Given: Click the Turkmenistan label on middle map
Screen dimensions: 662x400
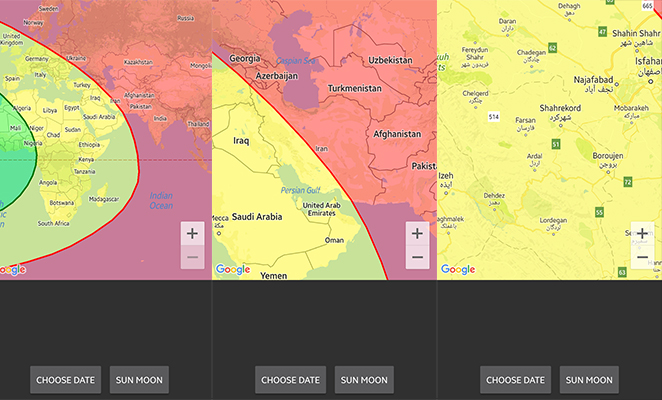Looking at the screenshot, I should (x=355, y=88).
